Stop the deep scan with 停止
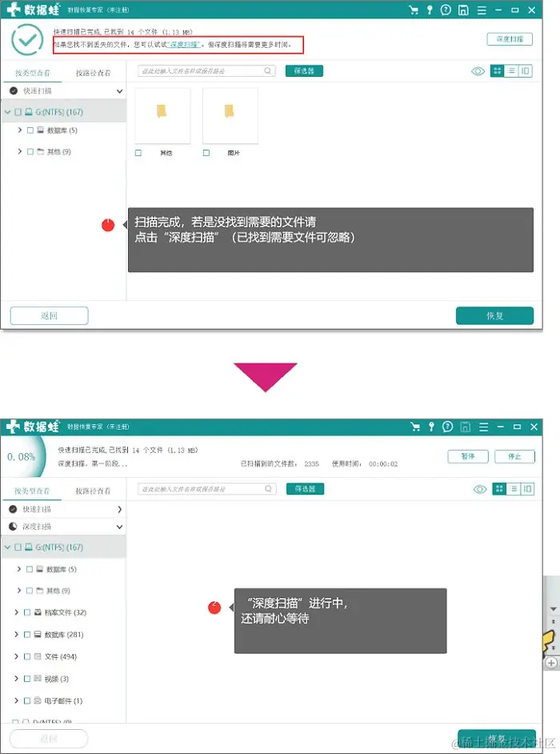 pyautogui.click(x=514, y=456)
